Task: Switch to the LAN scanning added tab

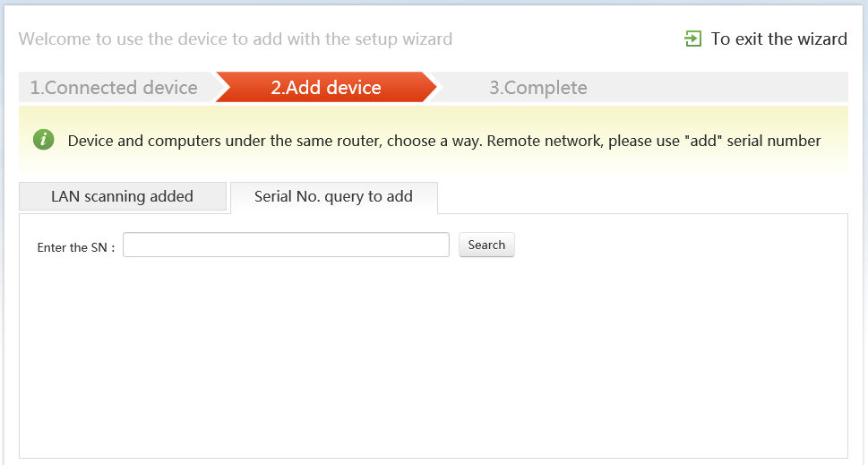Action: click(x=122, y=196)
